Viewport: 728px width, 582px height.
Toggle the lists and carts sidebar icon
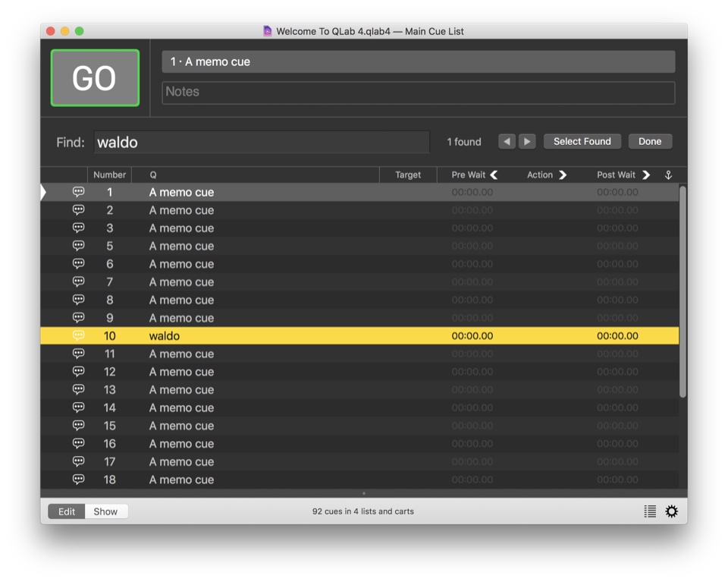point(650,511)
